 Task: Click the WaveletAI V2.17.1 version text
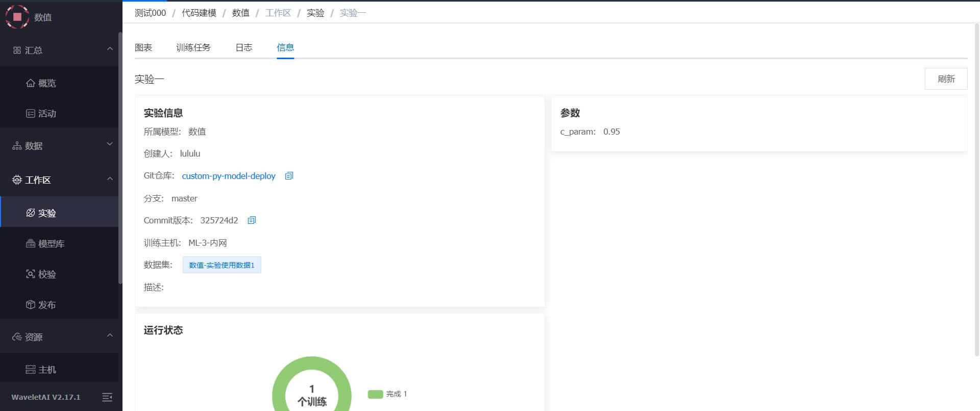[46, 397]
